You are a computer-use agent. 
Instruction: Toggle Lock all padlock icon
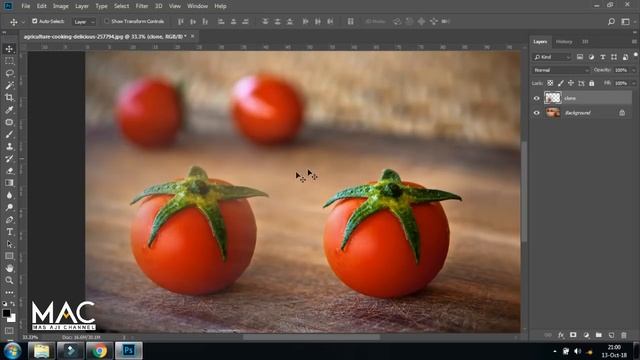[591, 83]
